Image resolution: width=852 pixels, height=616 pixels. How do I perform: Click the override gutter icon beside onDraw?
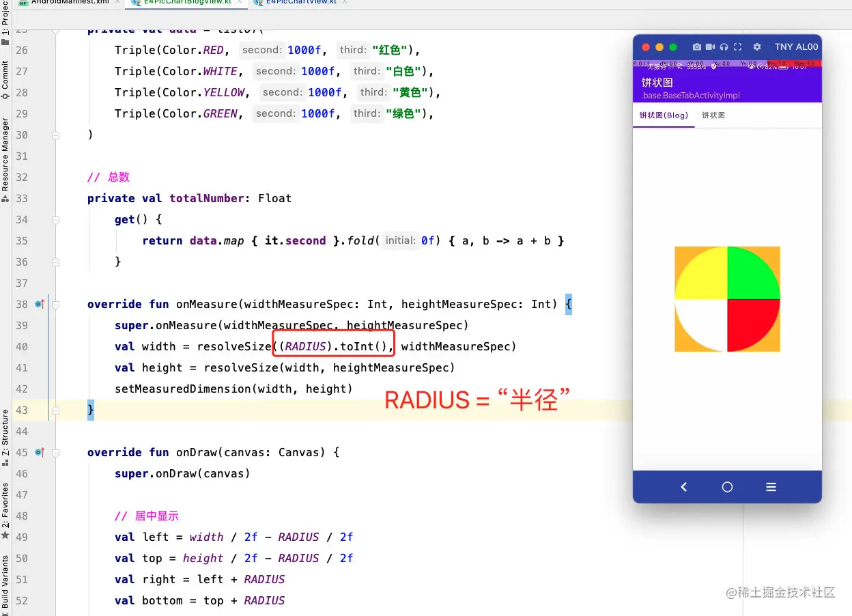point(39,452)
